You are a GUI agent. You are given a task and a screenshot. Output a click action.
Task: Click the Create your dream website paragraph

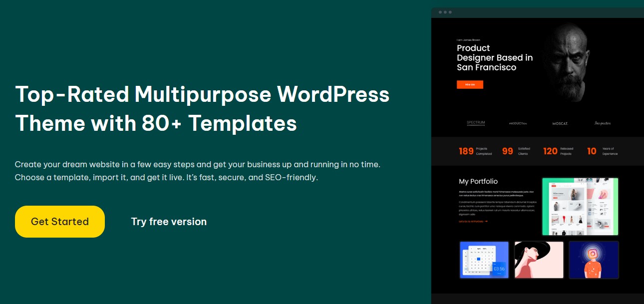click(198, 171)
